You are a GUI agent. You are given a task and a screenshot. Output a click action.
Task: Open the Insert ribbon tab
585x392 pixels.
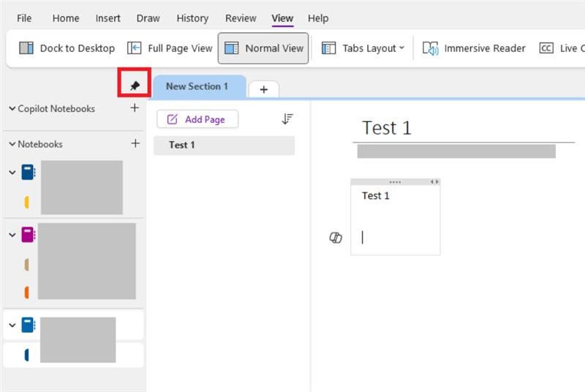click(x=107, y=18)
